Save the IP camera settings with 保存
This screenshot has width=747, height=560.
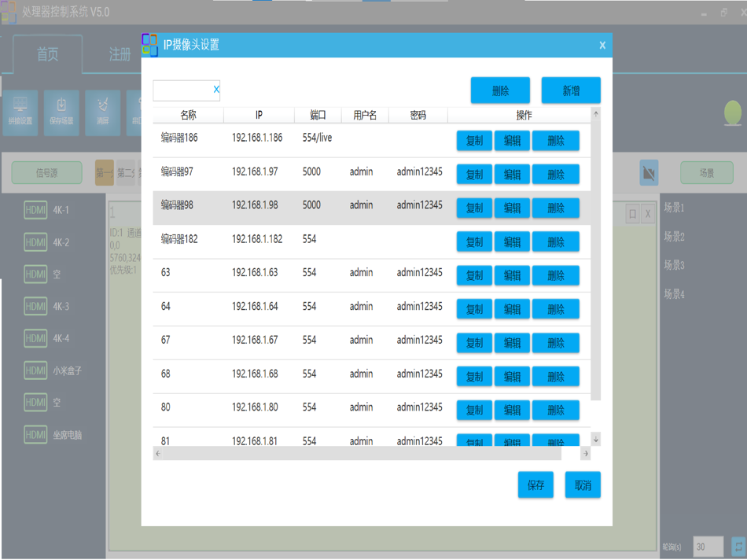535,484
